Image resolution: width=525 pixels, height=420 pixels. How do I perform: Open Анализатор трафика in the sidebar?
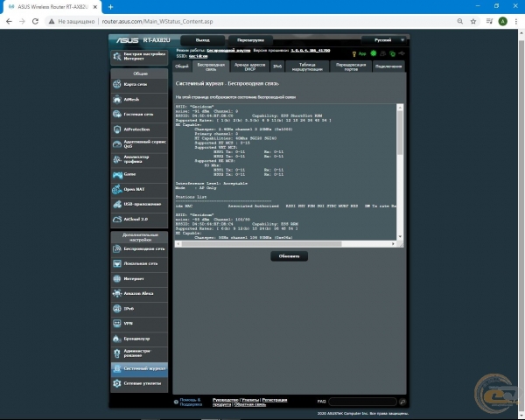click(139, 159)
